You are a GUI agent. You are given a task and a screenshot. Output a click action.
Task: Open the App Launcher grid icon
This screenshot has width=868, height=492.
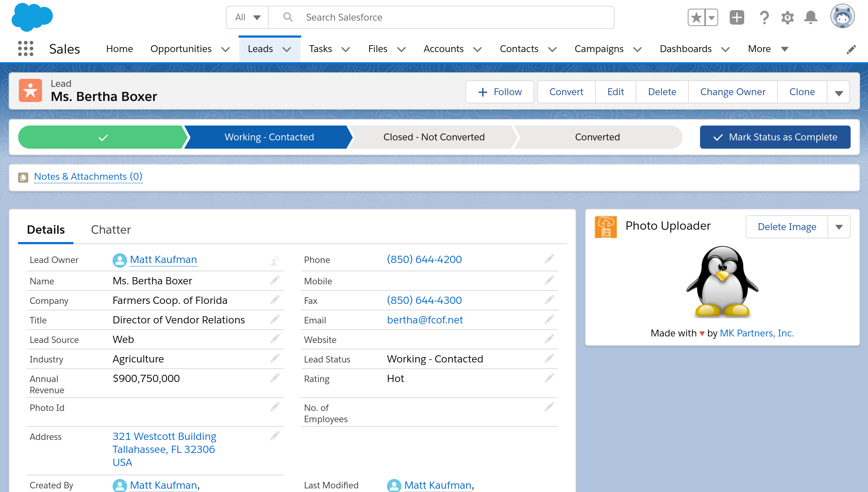pyautogui.click(x=26, y=48)
